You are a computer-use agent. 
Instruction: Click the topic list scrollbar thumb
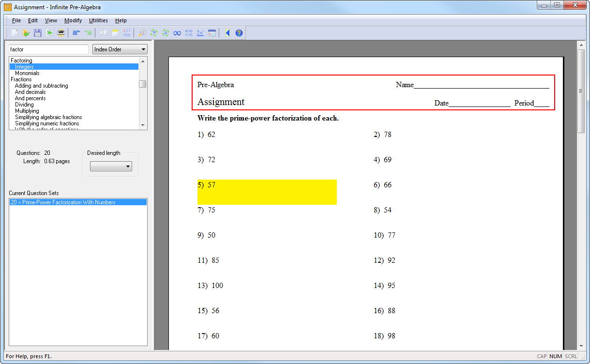click(x=143, y=84)
